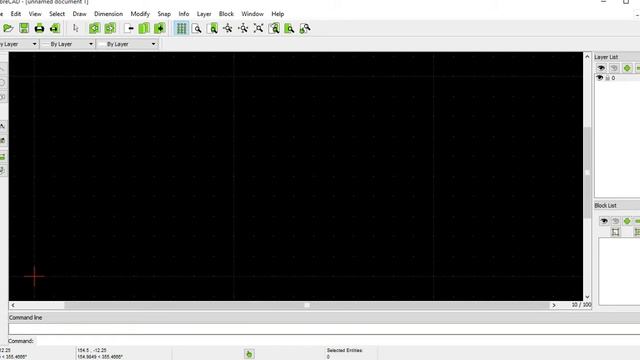640x360 pixels.
Task: Open the Block menu
Action: [226, 14]
